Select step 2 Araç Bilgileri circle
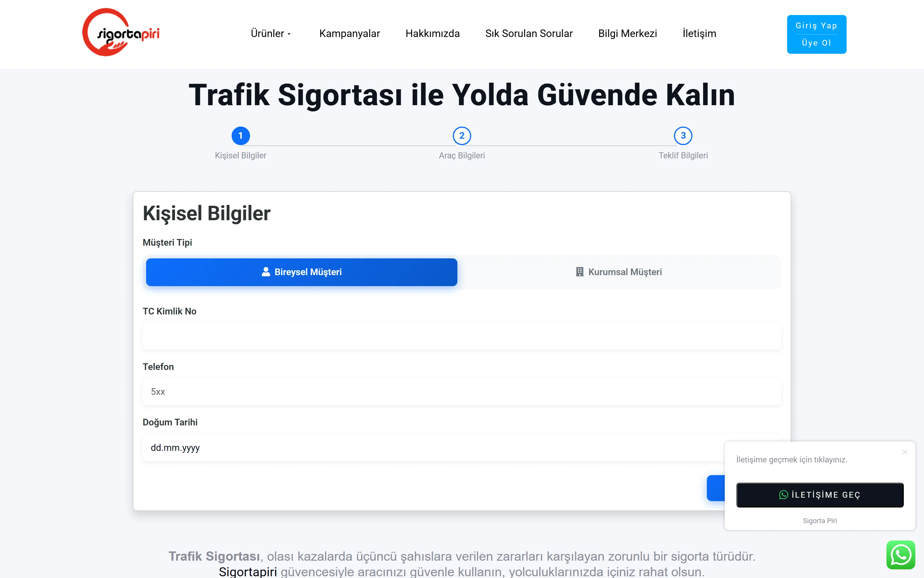This screenshot has width=924, height=578. click(x=462, y=136)
